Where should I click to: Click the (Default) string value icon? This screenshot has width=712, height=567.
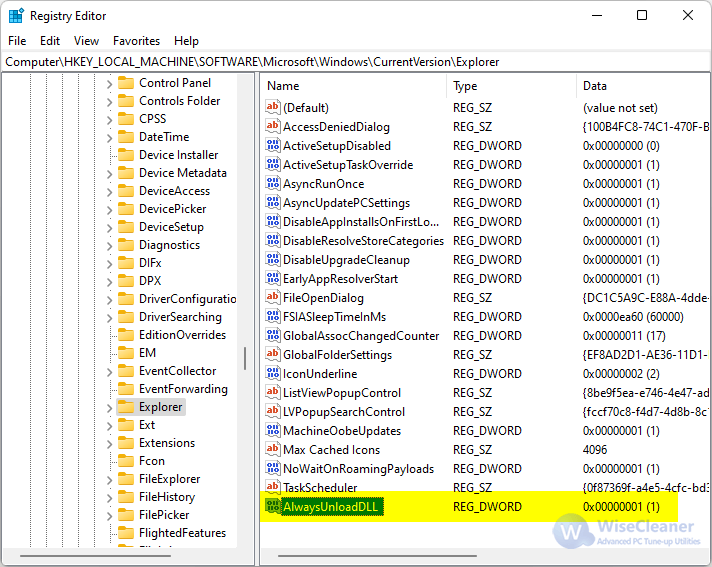(x=272, y=107)
